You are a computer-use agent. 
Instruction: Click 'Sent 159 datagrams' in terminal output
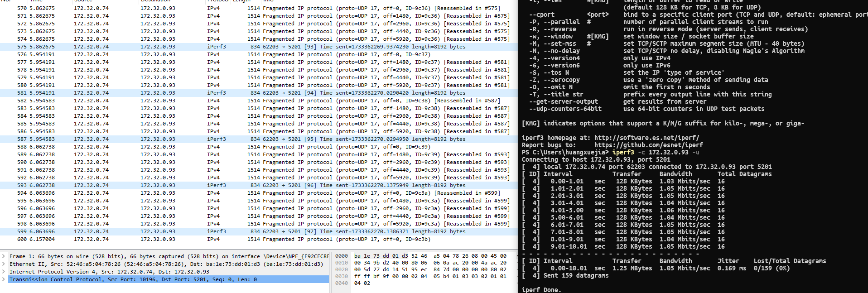576,275
